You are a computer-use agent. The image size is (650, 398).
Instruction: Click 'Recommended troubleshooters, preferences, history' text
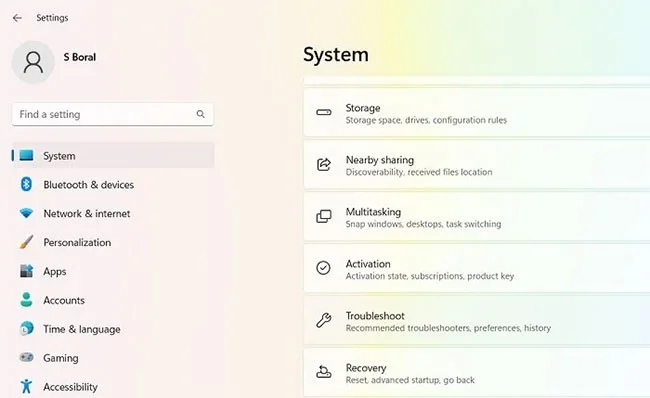[x=448, y=328]
